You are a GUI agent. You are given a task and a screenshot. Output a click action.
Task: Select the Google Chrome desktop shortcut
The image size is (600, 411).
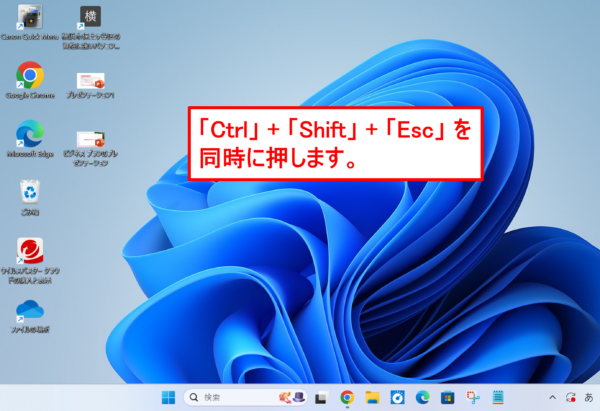tap(30, 78)
